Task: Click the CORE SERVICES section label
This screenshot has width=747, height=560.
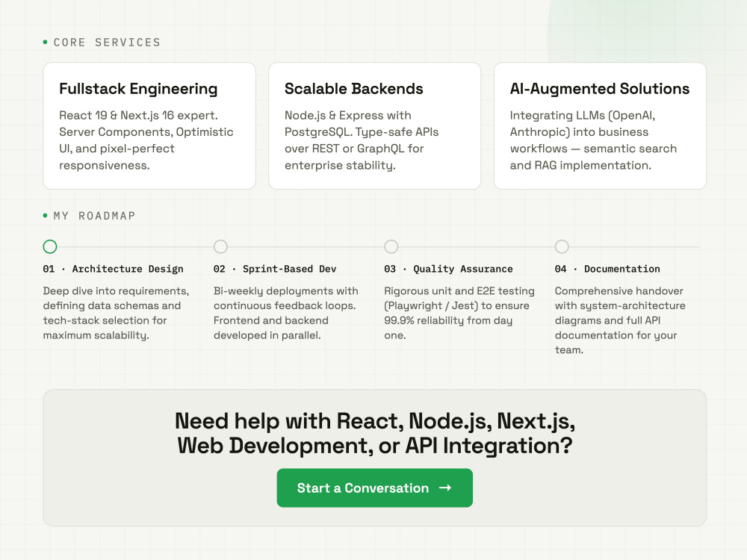Action: click(107, 43)
